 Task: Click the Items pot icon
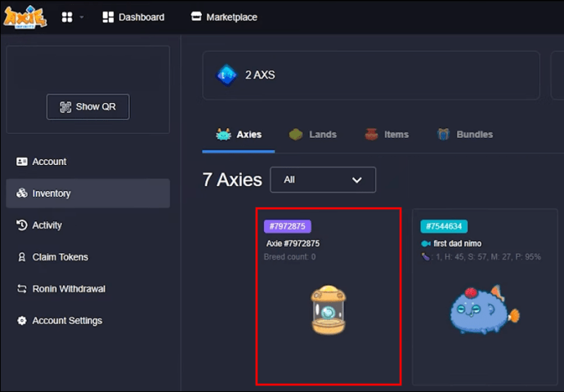point(371,135)
